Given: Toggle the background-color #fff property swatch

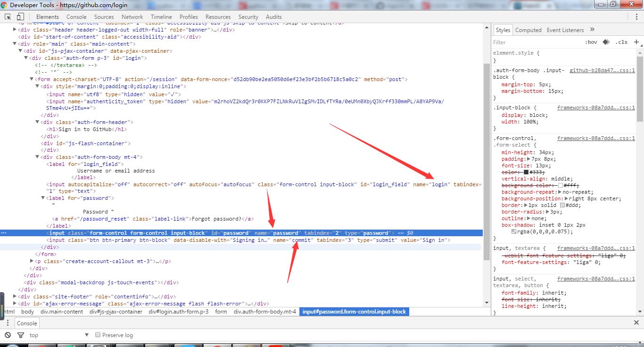Looking at the screenshot, I should pos(561,185).
